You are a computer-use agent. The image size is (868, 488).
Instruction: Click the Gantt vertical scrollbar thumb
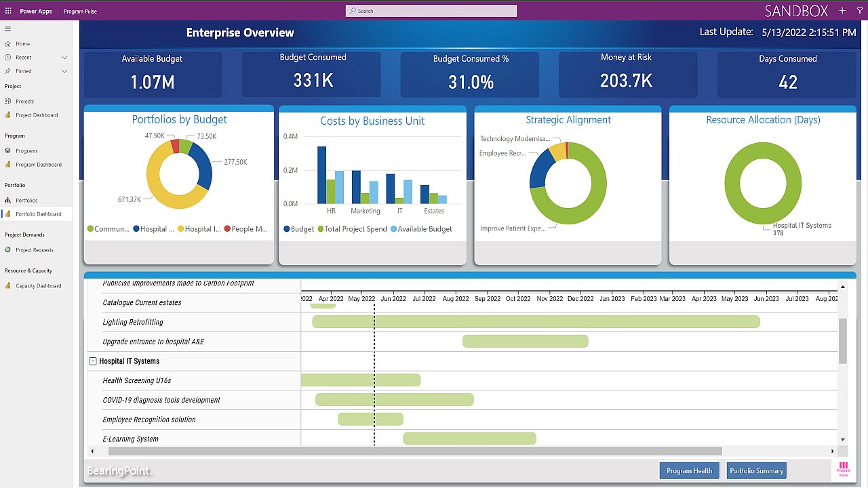point(843,342)
